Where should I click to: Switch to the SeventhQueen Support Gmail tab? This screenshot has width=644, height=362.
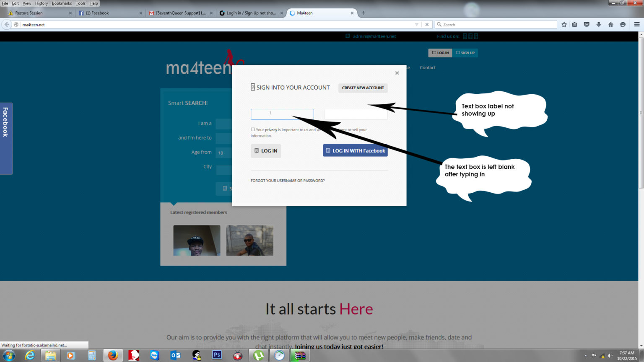181,13
